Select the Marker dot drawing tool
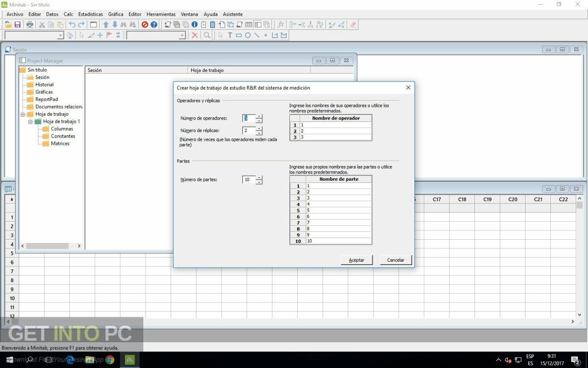The height and width of the screenshot is (368, 588). 266,35
